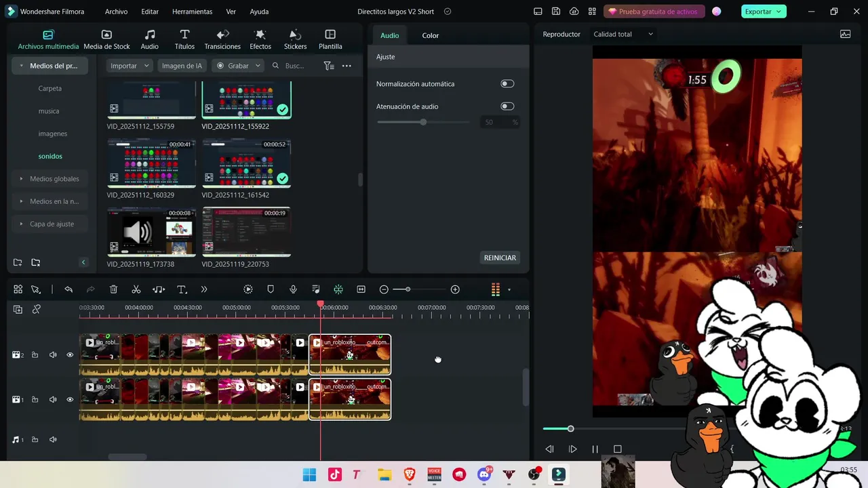Image resolution: width=868 pixels, height=488 pixels.
Task: Open the Archivos multimedia tab
Action: (x=48, y=40)
